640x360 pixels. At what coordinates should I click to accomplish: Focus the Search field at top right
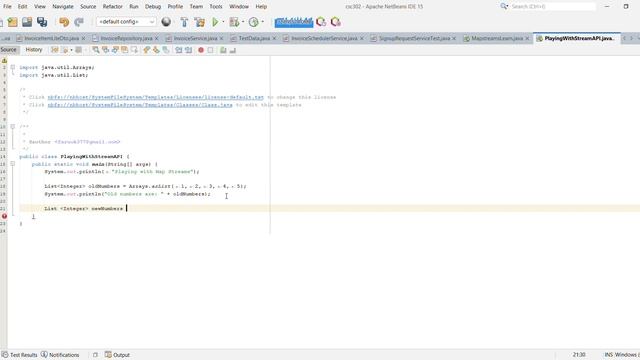553,7
